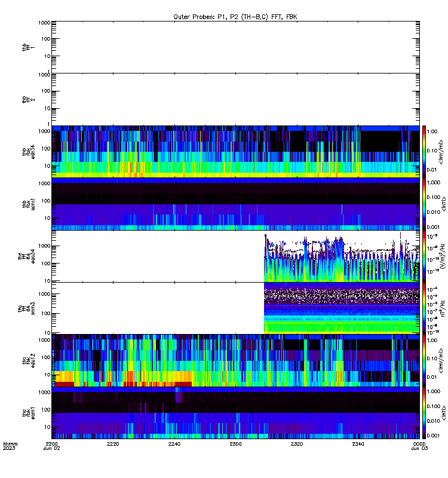
Task: Click the thc scm3 nT²/Hz color bar
Action: 424,308
